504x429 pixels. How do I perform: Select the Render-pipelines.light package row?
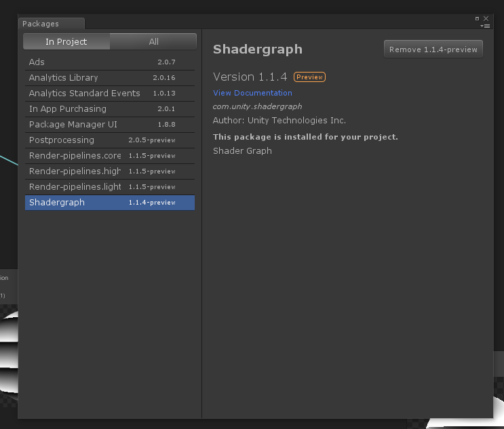(x=110, y=187)
